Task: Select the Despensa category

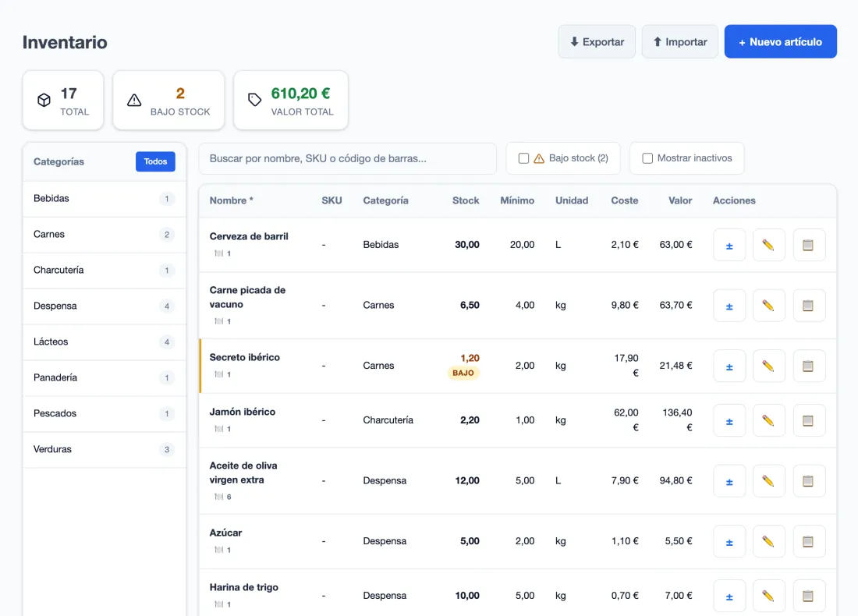Action: coord(104,306)
